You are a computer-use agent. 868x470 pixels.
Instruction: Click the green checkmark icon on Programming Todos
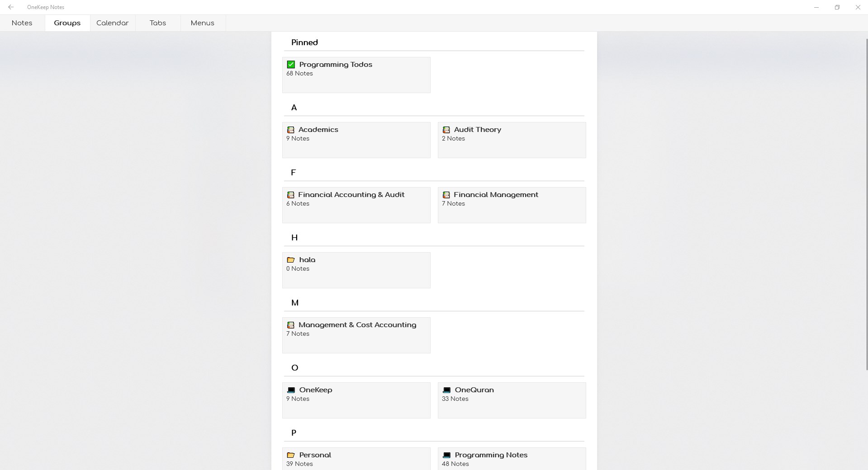point(291,64)
